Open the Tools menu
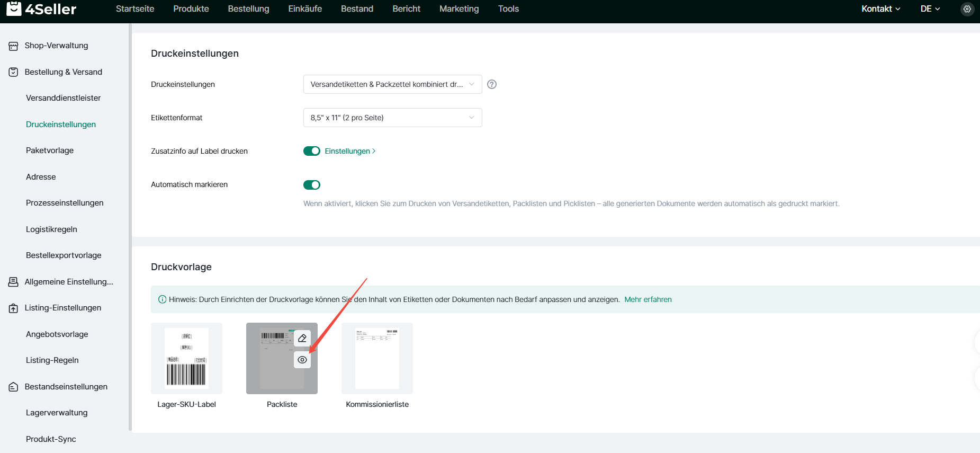This screenshot has width=980, height=453. (508, 8)
